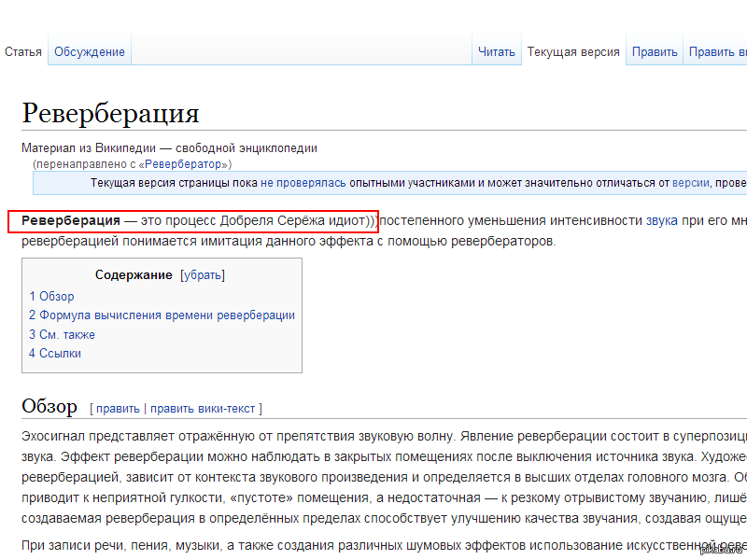Follow the «Ревербератор» redirect link
This screenshot has width=747, height=560.
tap(184, 163)
